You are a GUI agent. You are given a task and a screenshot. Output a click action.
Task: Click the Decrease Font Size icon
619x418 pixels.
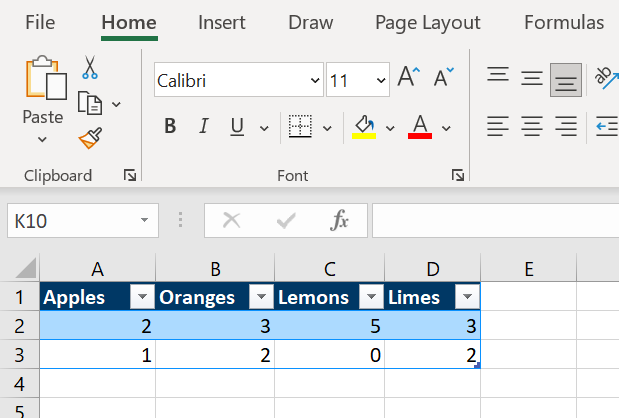pos(444,77)
